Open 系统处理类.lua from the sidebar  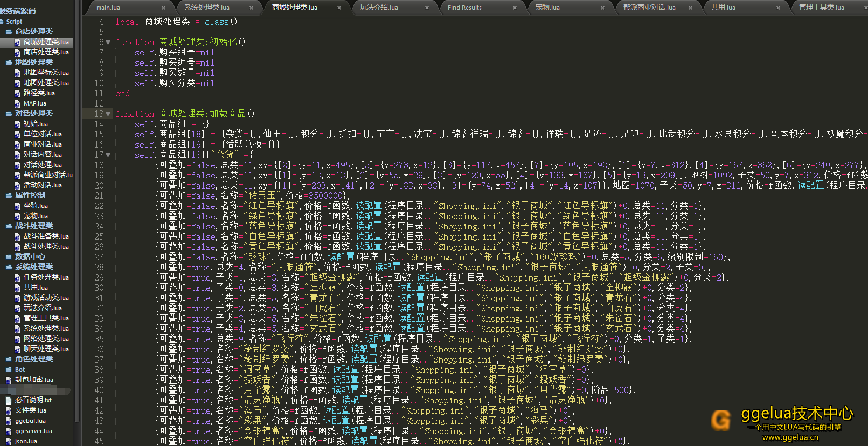(x=46, y=329)
